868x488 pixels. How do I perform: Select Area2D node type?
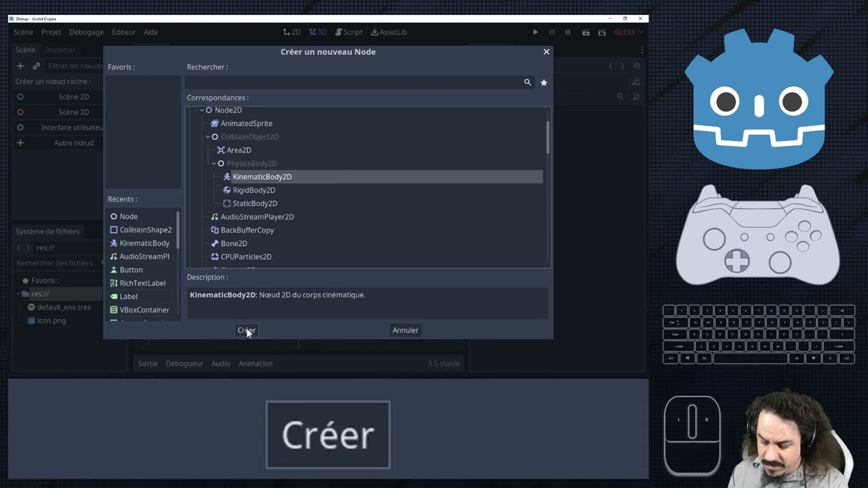(239, 150)
